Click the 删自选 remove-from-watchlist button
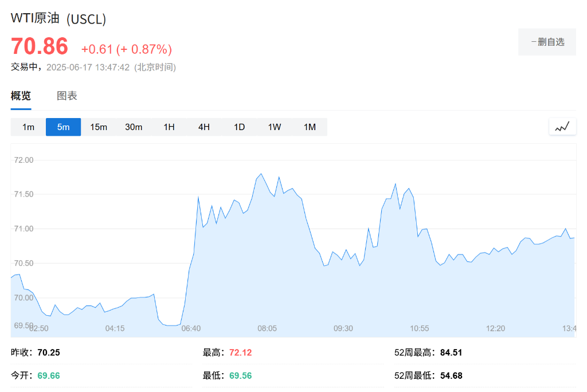 (547, 42)
